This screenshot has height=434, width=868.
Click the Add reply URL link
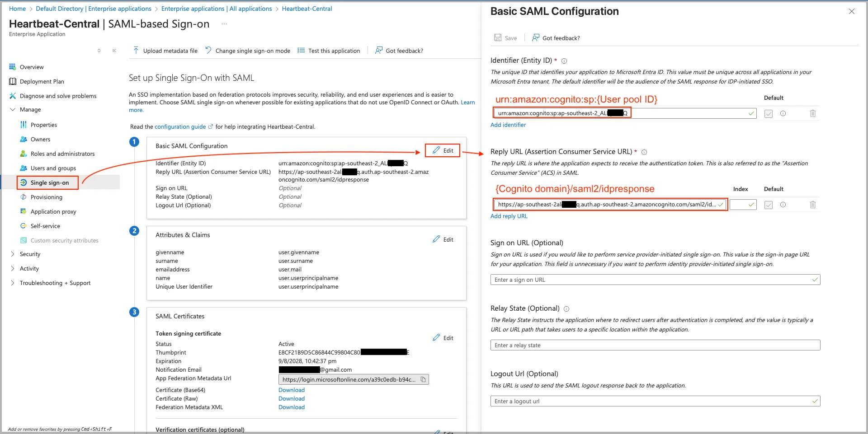pyautogui.click(x=509, y=216)
